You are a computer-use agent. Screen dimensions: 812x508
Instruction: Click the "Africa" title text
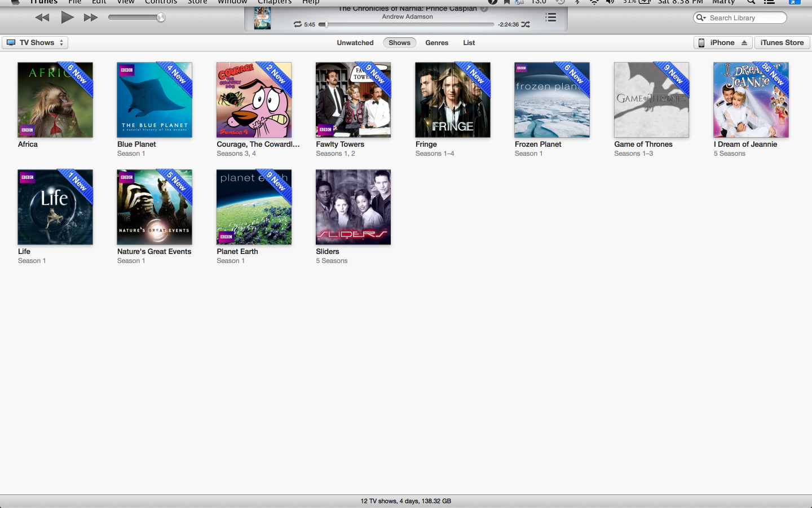click(x=28, y=144)
